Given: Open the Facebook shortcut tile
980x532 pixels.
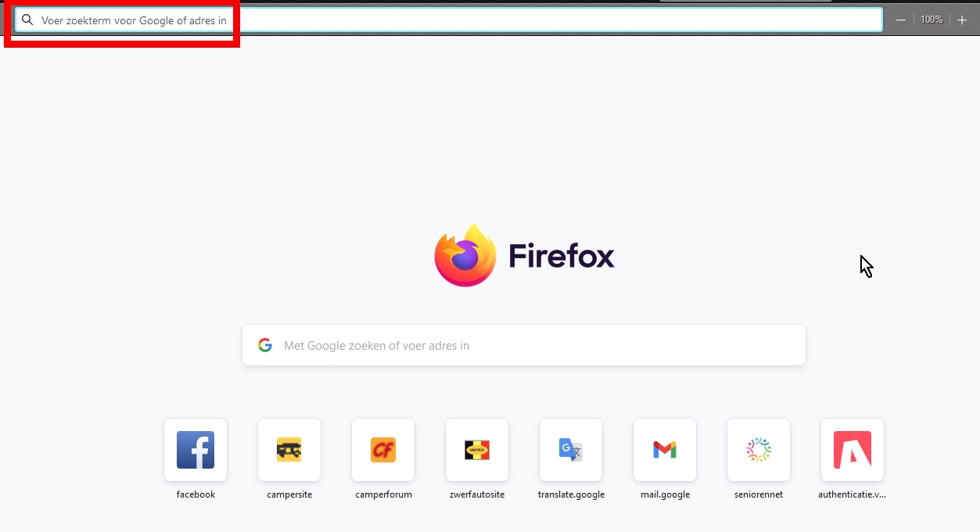Looking at the screenshot, I should pos(196,450).
